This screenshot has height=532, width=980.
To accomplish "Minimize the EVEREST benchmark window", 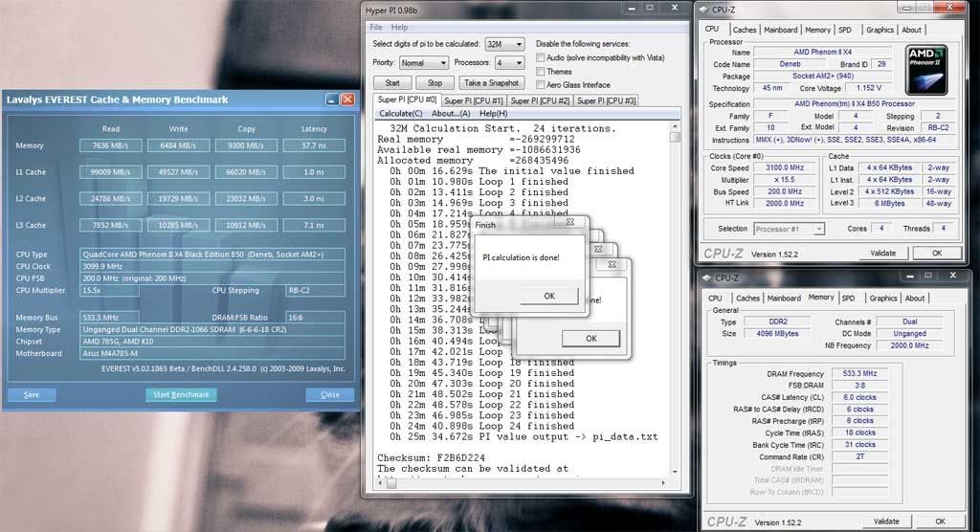I will (331, 100).
